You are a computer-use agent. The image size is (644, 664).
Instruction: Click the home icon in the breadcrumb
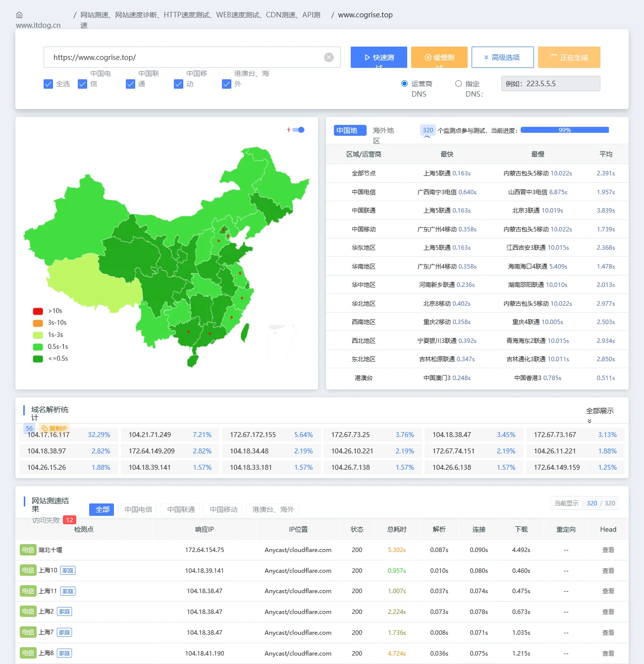coord(19,15)
